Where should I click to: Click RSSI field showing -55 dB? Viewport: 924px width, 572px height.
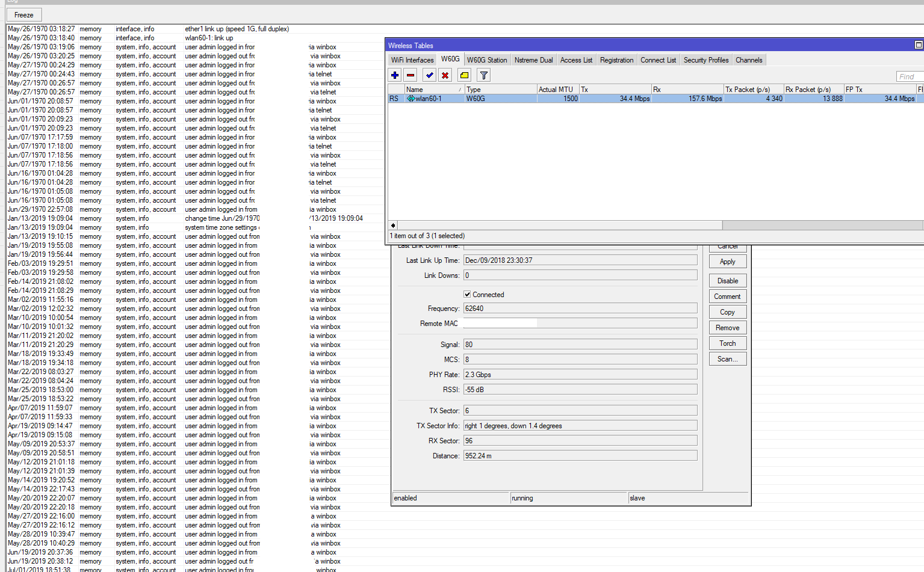(x=580, y=390)
